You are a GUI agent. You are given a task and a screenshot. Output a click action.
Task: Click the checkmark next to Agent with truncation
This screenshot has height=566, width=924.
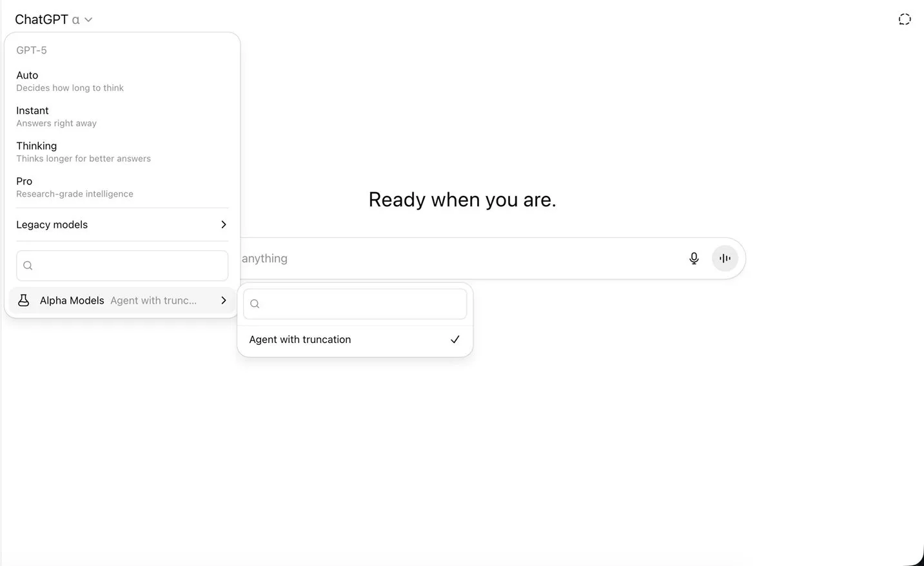(455, 339)
